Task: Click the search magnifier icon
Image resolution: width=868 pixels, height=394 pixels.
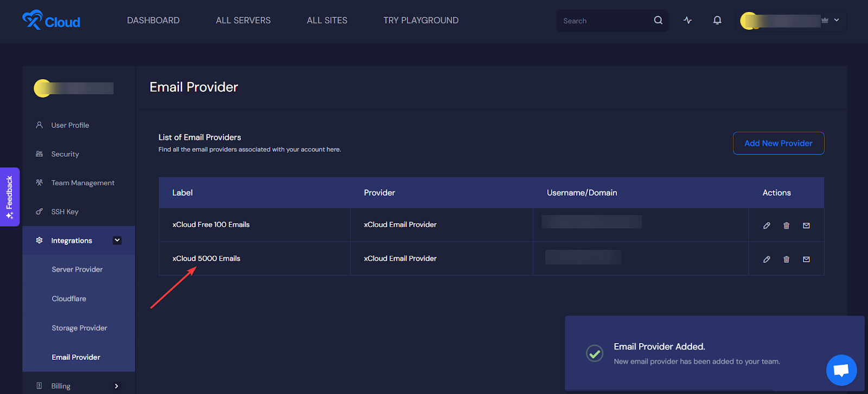Action: click(x=658, y=21)
